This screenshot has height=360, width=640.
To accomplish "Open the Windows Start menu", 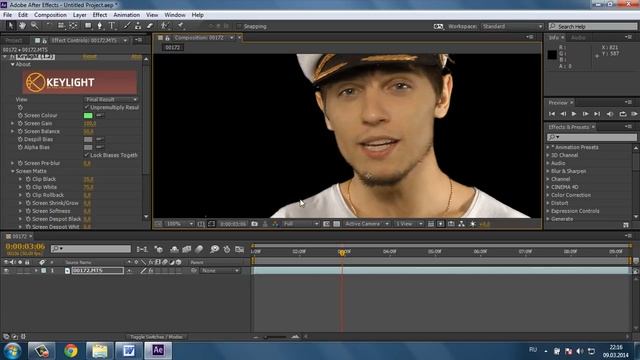I will tap(12, 351).
